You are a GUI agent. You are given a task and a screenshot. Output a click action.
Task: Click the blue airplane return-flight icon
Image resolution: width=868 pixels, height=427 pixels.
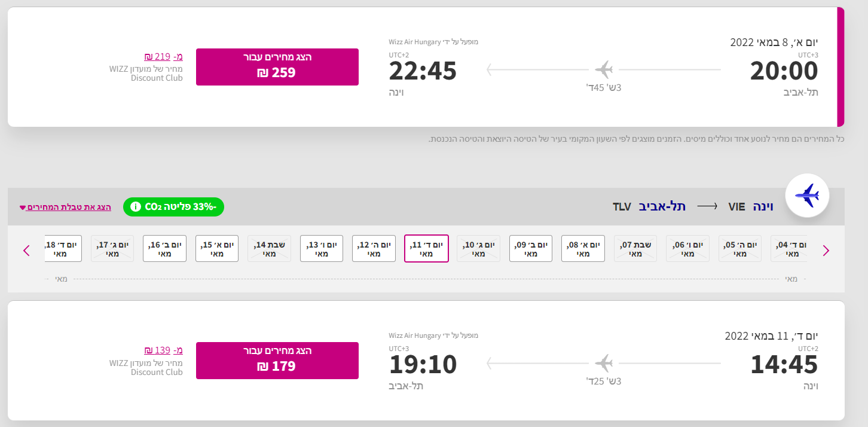[x=807, y=196]
